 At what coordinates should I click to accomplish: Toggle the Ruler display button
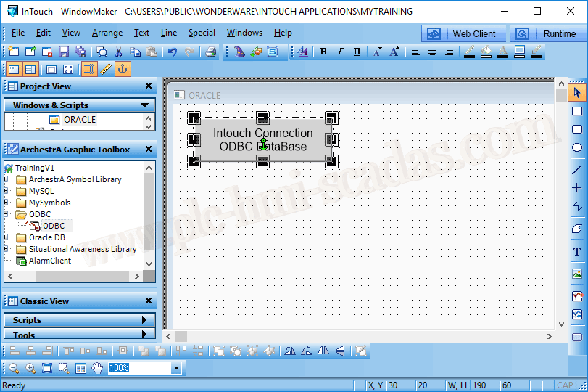[106, 69]
